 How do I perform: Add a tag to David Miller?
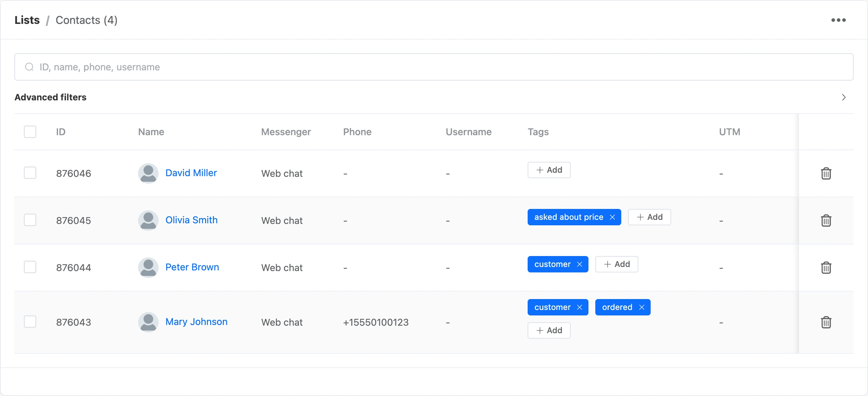(549, 170)
